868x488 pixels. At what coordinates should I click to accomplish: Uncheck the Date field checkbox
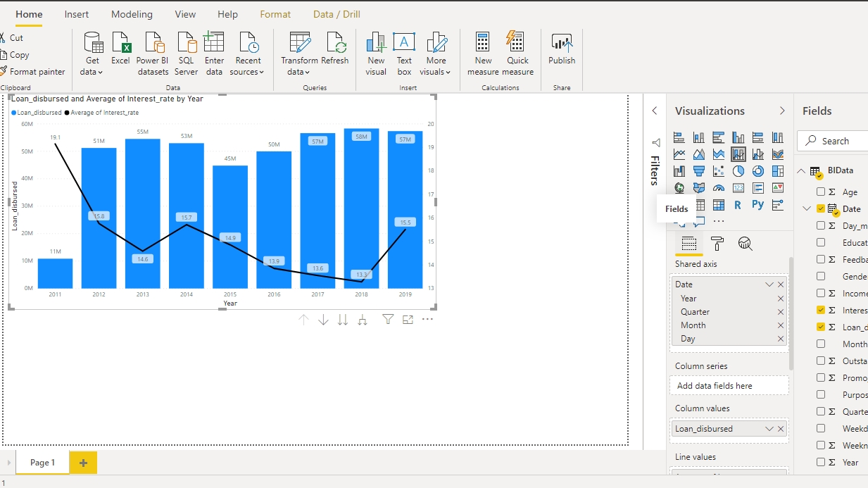[821, 208]
